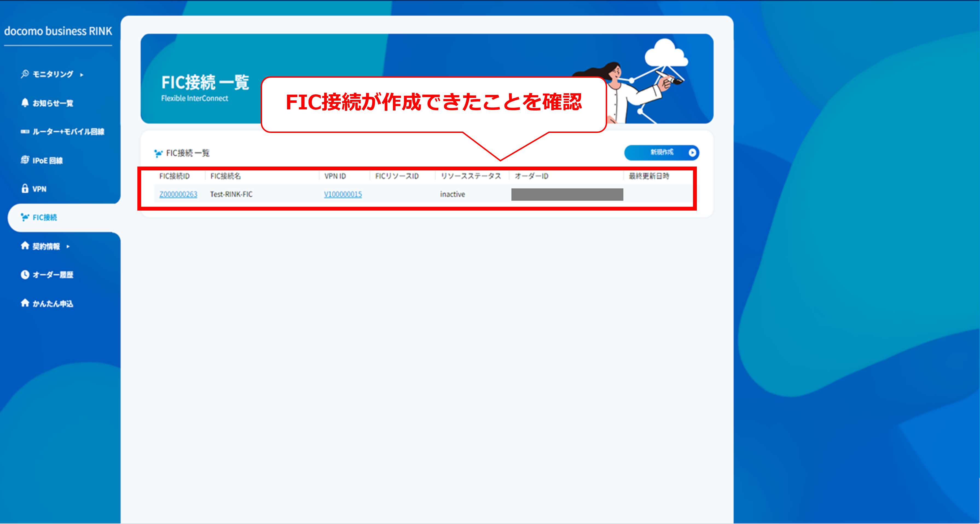
Task: Click the notifications bell icon
Action: [25, 103]
